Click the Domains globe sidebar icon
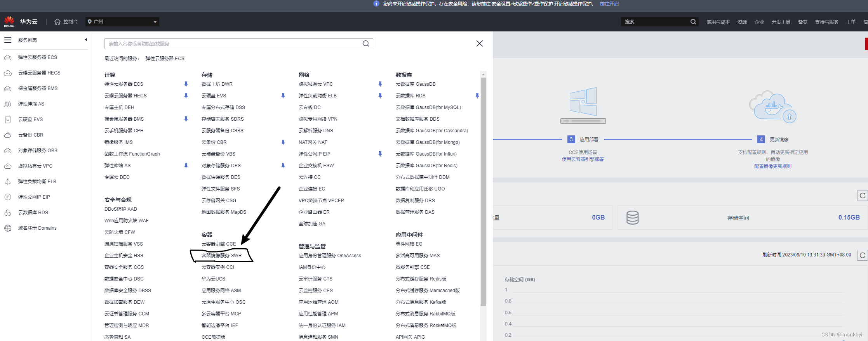This screenshot has width=868, height=341. [8, 228]
